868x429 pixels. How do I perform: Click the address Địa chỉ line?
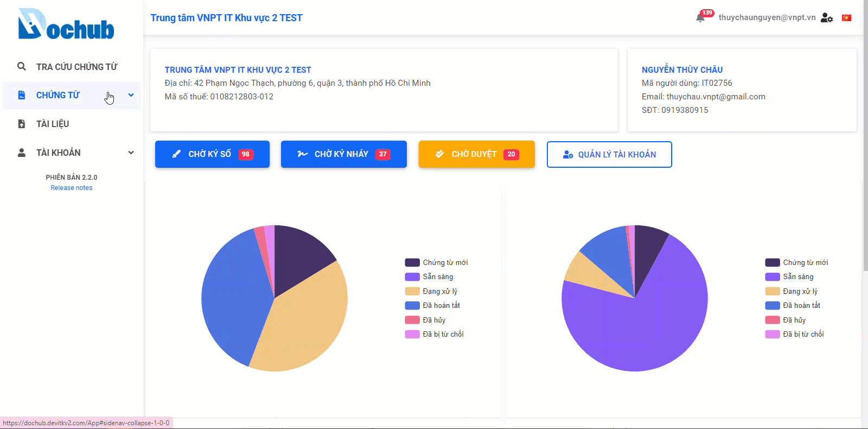[x=297, y=83]
